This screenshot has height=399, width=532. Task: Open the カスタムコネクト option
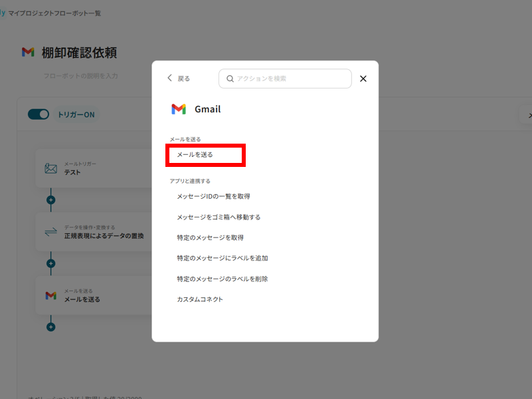[200, 299]
